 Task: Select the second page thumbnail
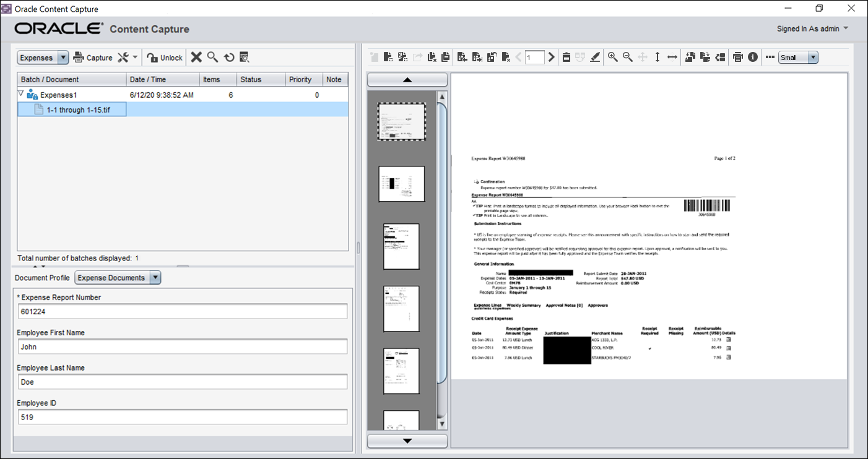[401, 184]
